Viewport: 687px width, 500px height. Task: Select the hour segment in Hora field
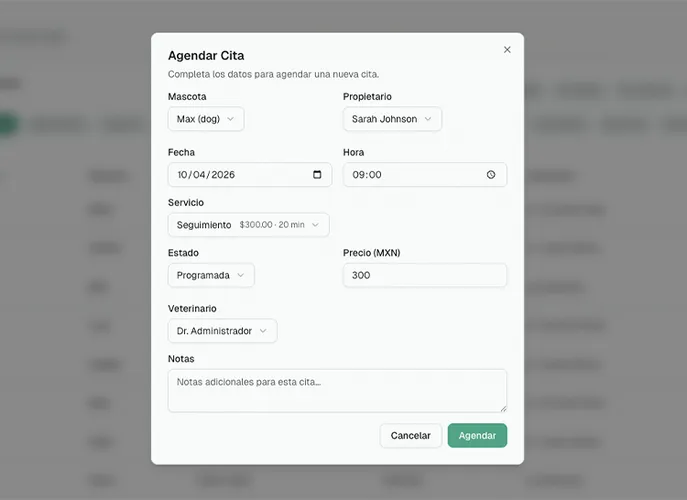(358, 175)
